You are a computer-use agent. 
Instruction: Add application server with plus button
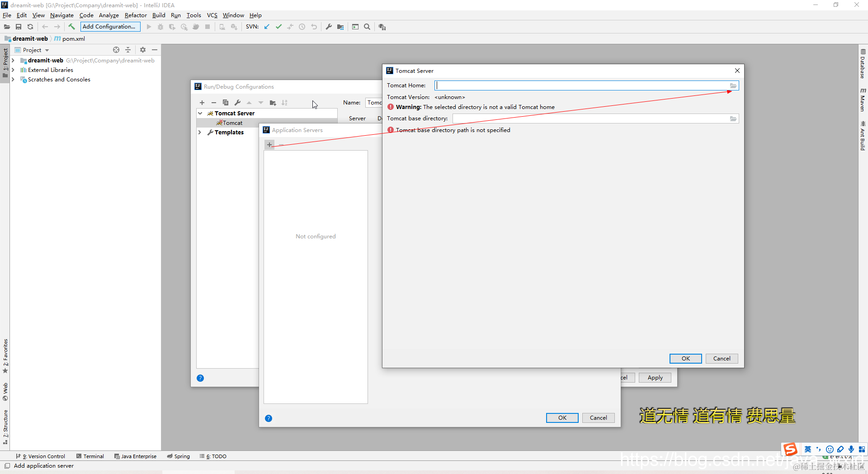coord(269,145)
